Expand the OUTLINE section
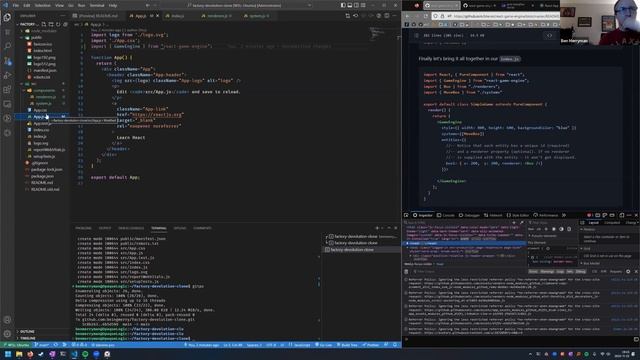The height and width of the screenshot is (360, 640). [27, 331]
